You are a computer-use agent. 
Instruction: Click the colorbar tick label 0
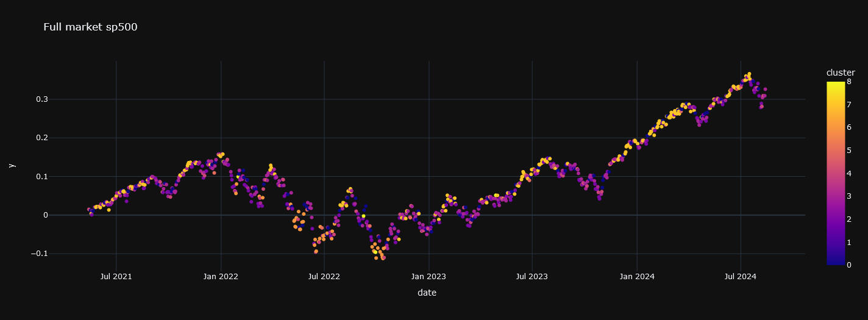point(849,265)
